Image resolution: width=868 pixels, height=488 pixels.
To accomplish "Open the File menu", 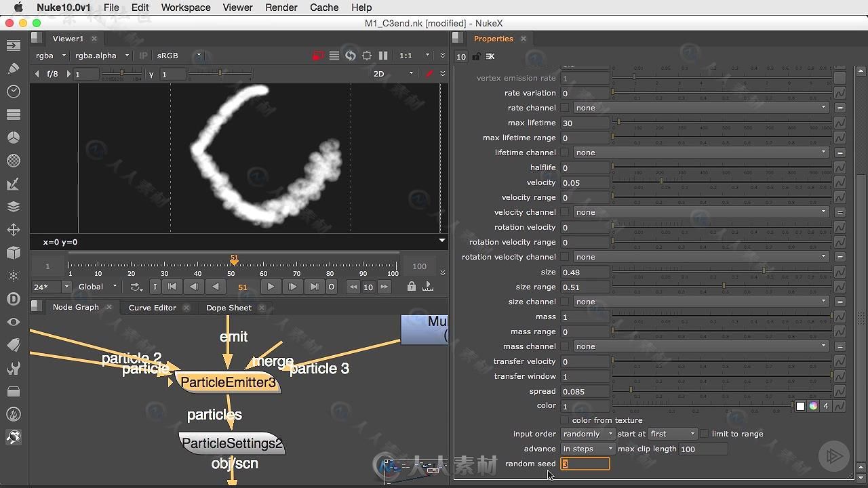I will point(111,7).
